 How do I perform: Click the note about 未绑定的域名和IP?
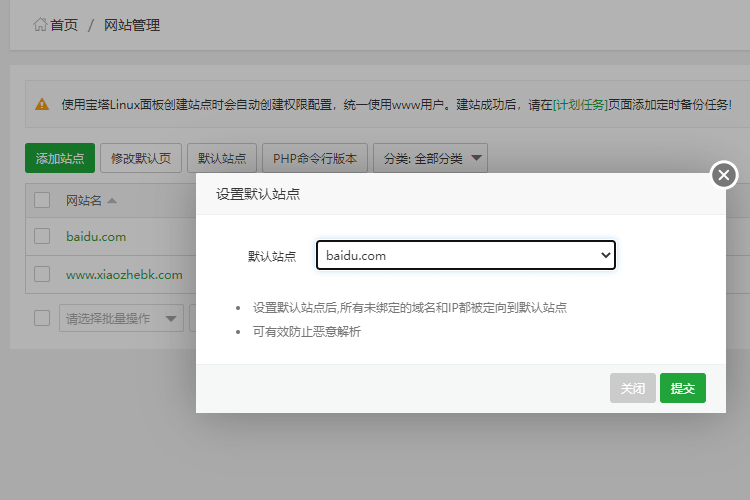pyautogui.click(x=410, y=307)
